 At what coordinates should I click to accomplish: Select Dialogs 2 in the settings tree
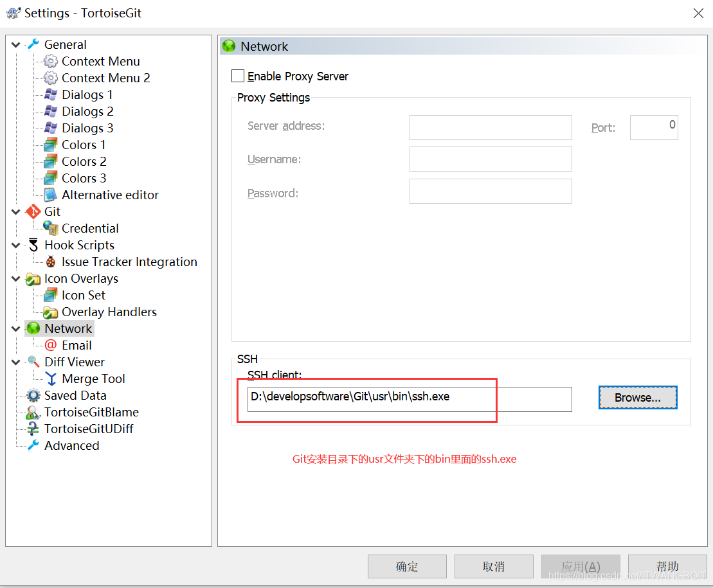tap(87, 111)
